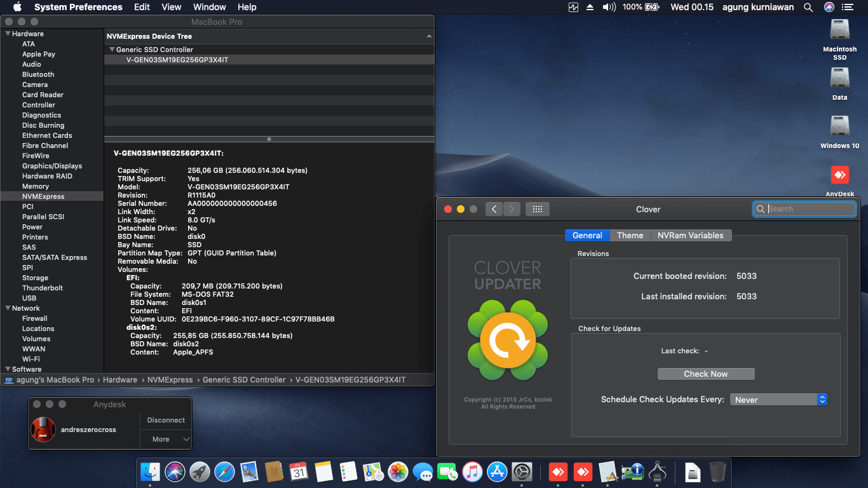Launch AnyDesk from the Dock
868x488 pixels.
click(x=559, y=472)
